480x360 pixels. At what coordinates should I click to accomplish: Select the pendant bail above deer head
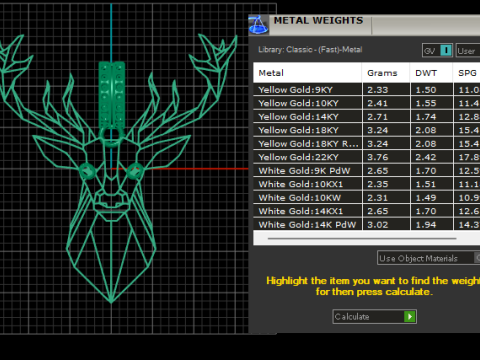tap(112, 95)
